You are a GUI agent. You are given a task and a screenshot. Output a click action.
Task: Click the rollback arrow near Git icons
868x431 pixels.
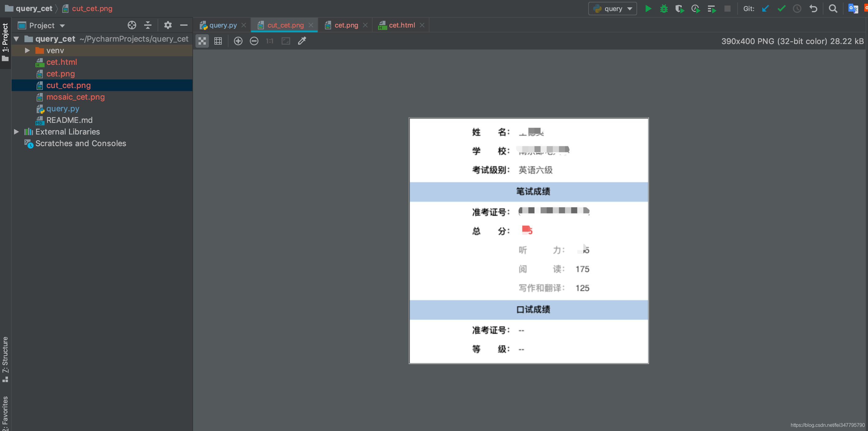click(x=814, y=9)
